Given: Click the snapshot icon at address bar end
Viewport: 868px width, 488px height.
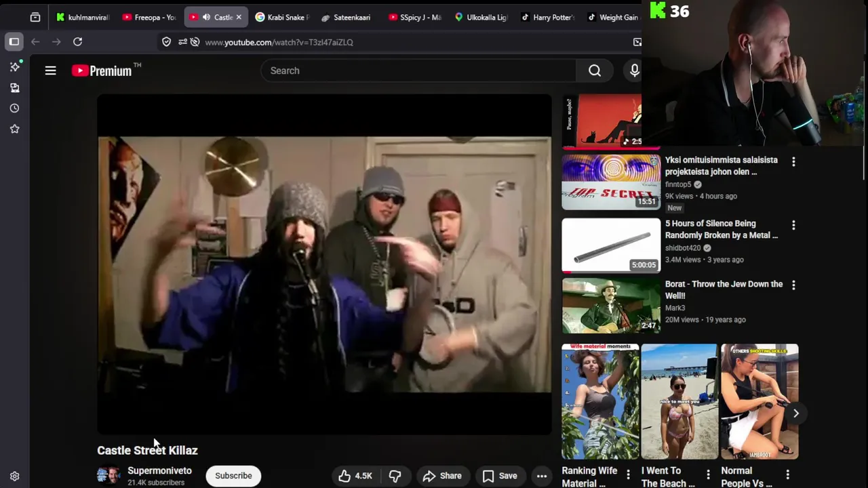Looking at the screenshot, I should point(637,42).
